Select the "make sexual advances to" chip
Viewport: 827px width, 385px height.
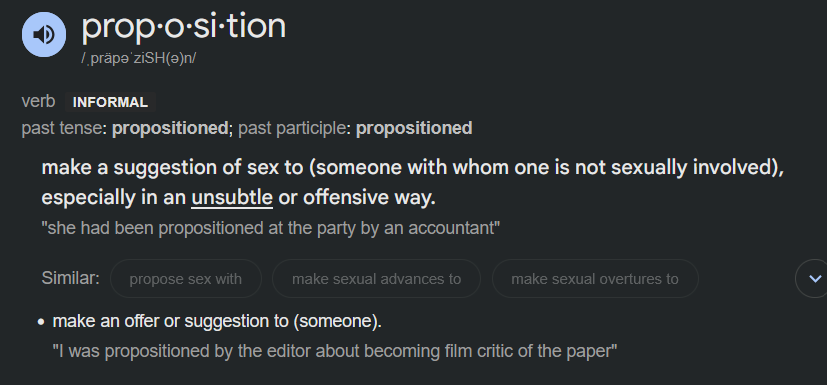click(377, 278)
